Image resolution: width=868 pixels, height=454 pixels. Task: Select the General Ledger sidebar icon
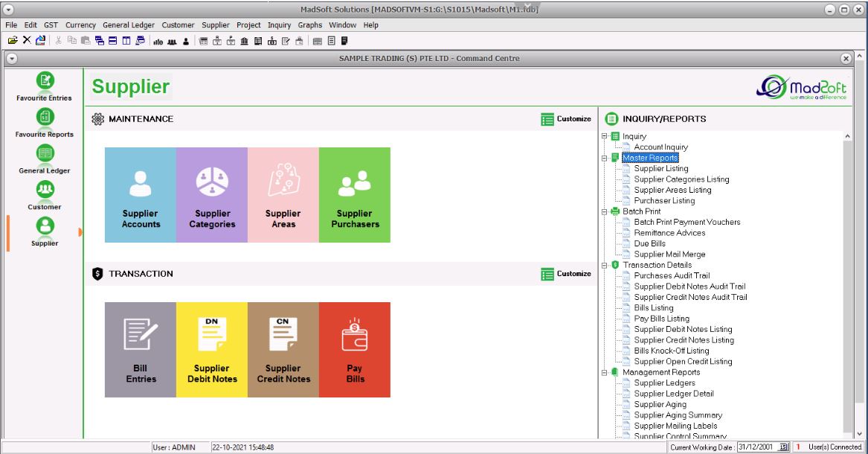pos(45,153)
